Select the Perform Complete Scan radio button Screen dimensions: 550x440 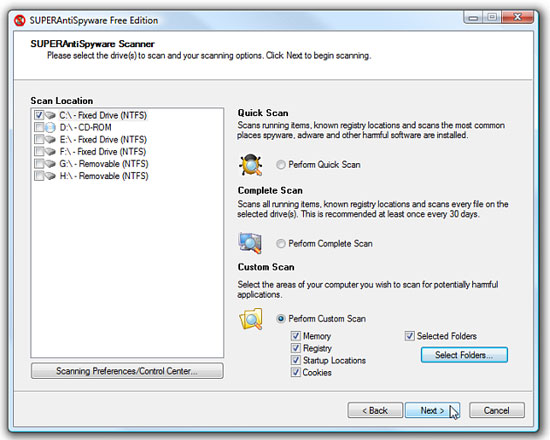point(281,244)
